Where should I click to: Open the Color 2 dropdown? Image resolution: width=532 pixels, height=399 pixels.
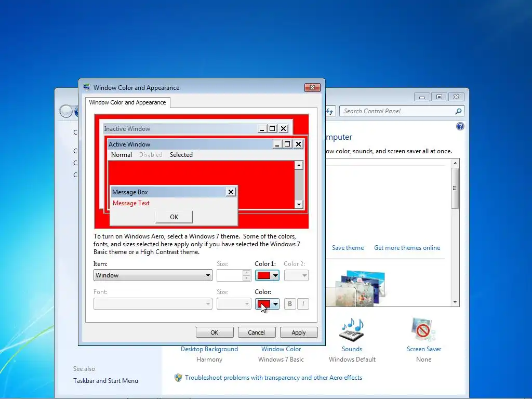coord(296,275)
